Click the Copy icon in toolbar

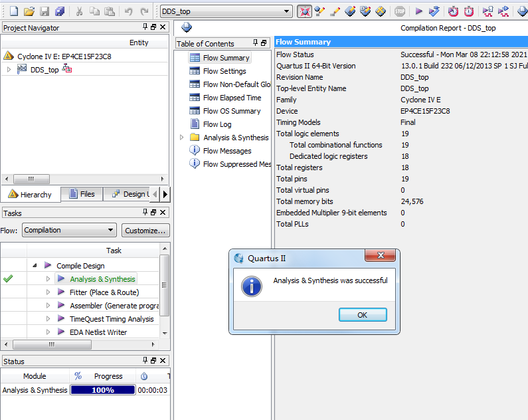[94, 11]
